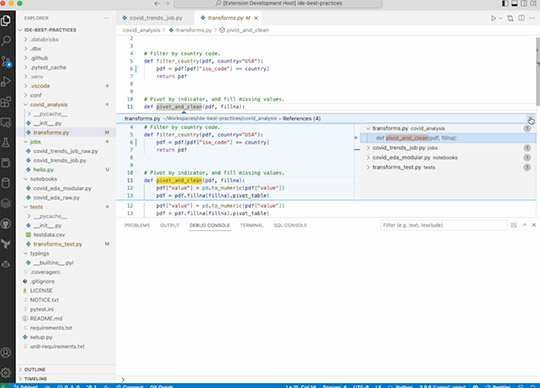Open the Extensions view
Viewport: 540px width, 388px height.
6,102
